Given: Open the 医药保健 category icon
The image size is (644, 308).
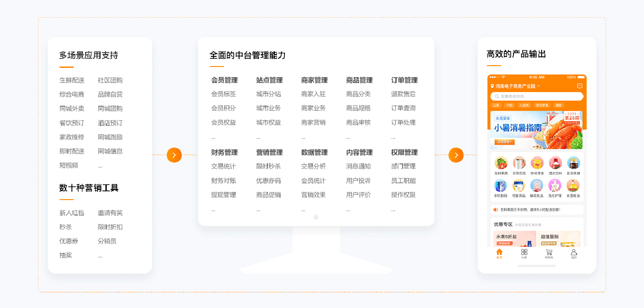Looking at the screenshot, I should click(573, 164).
